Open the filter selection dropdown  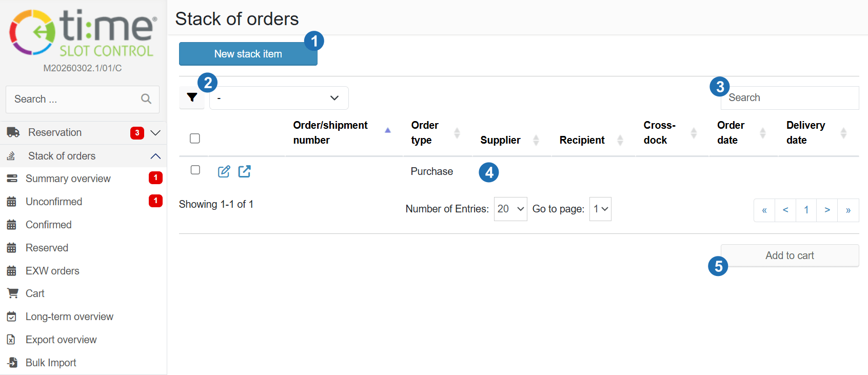(x=279, y=98)
